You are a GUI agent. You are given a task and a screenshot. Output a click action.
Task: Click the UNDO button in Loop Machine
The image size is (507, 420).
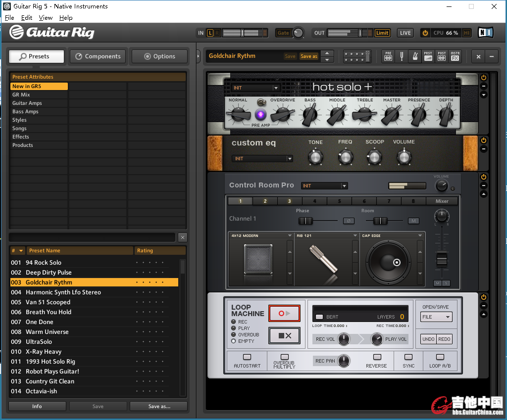pyautogui.click(x=428, y=339)
